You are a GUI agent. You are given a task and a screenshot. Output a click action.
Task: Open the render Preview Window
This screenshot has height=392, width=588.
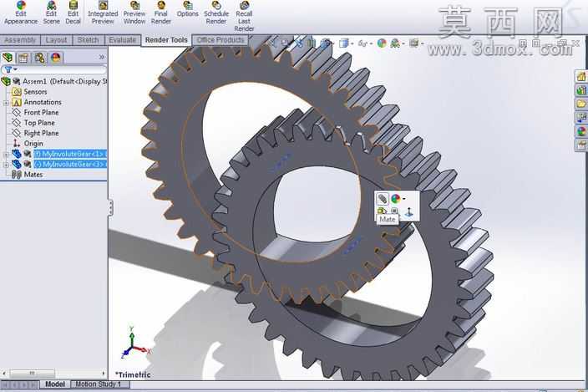click(x=134, y=13)
